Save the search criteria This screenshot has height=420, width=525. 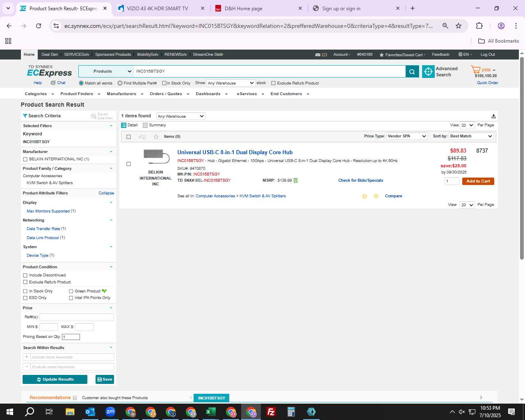pyautogui.click(x=105, y=379)
